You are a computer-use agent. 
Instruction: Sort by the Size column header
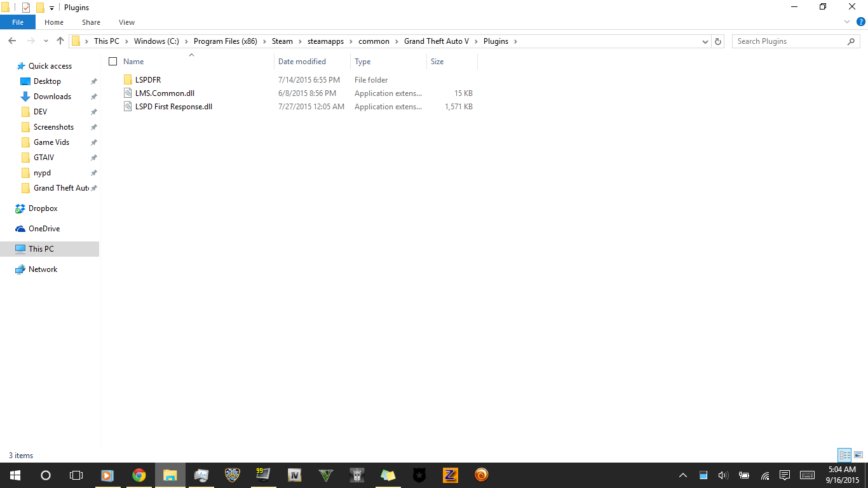[437, 62]
